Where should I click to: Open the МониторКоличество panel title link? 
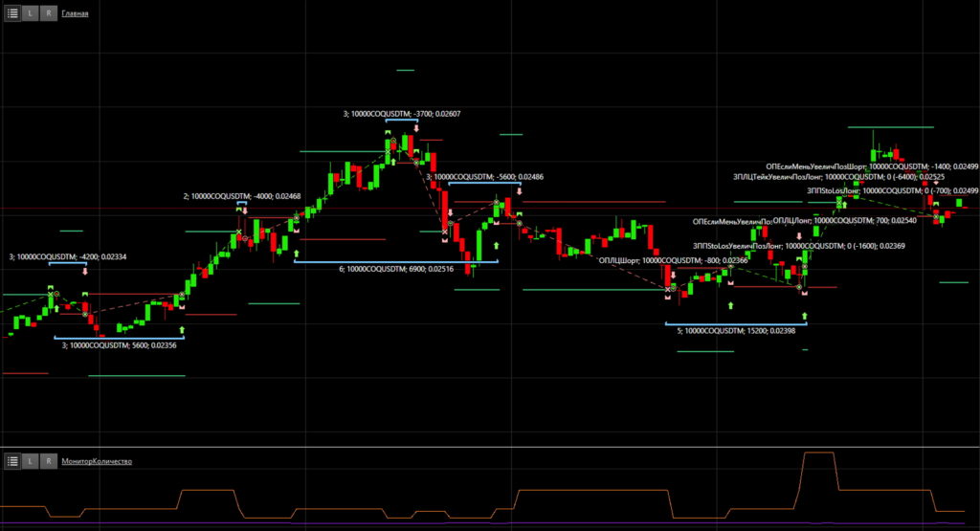pos(97,462)
